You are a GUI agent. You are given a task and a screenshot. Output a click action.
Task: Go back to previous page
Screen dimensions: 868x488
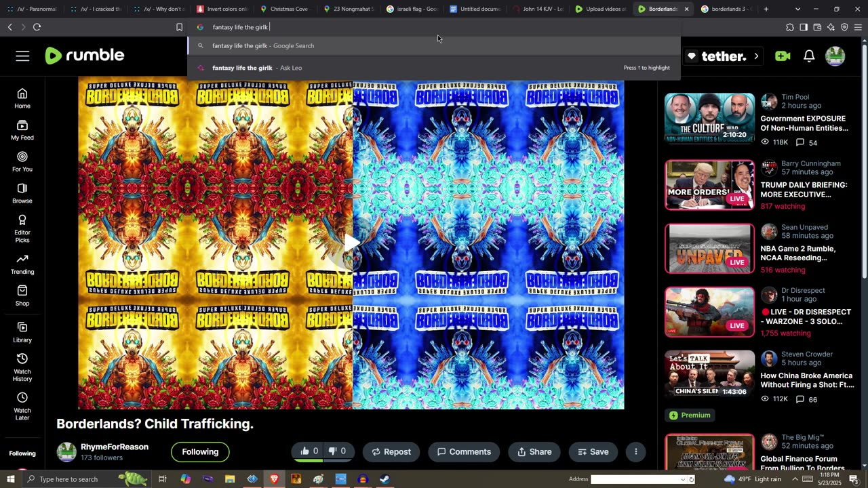coord(9,27)
